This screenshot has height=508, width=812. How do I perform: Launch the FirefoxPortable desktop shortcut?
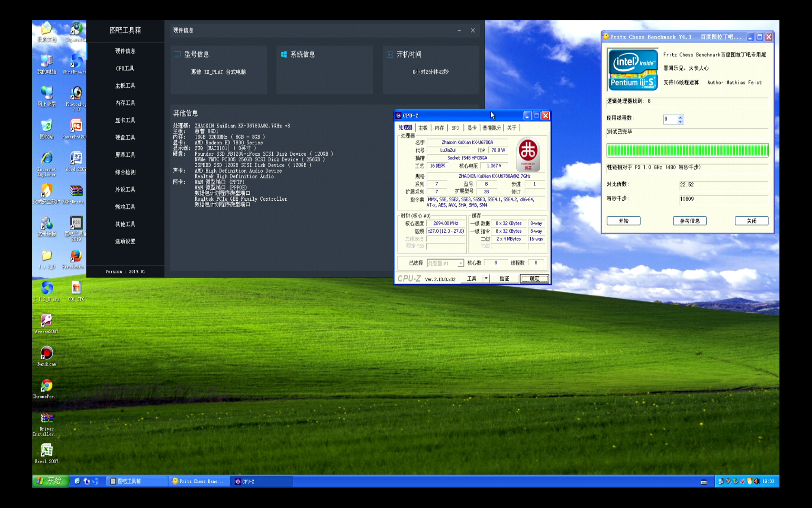coord(75,259)
